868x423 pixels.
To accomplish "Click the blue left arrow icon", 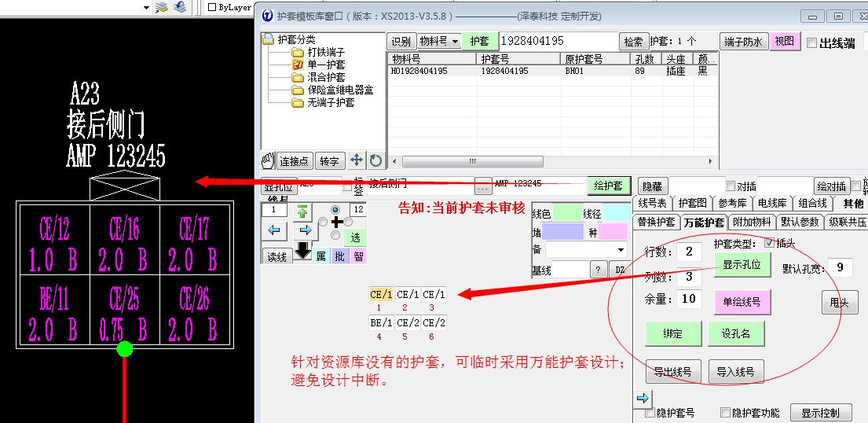I will [274, 230].
